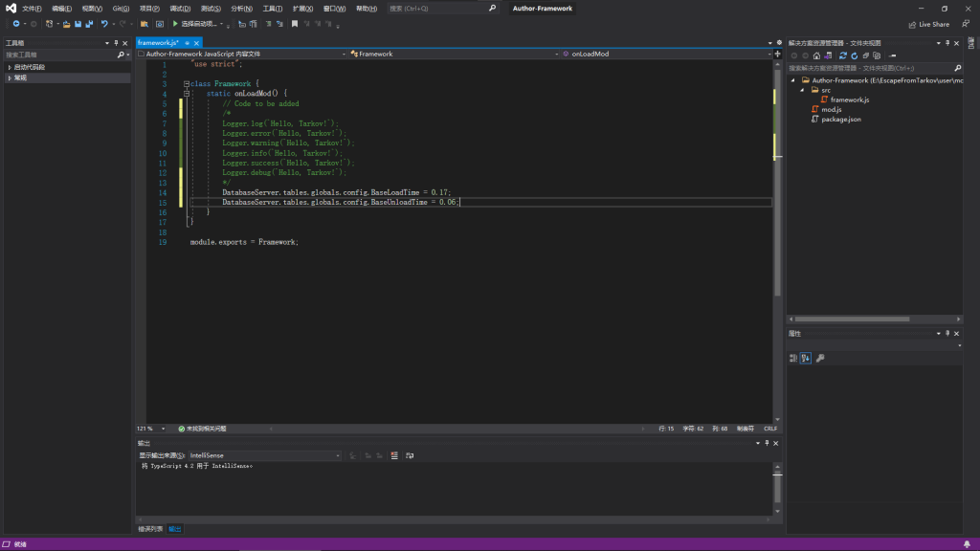Screen dimensions: 980x551
Task: Toggle auto-hide pin on Output panel
Action: pos(767,444)
